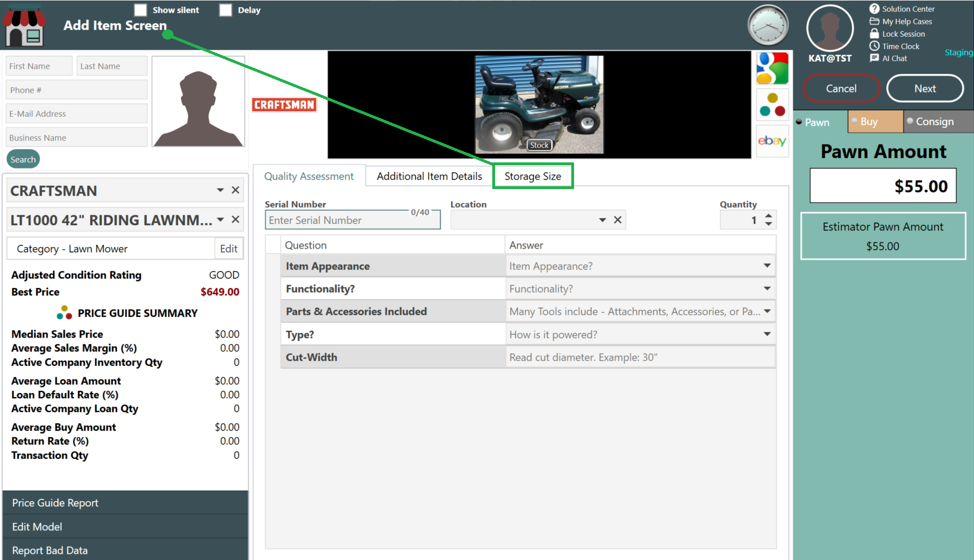Click the Cut-Width answer field
Viewport: 974px width, 560px height.
[x=641, y=357]
